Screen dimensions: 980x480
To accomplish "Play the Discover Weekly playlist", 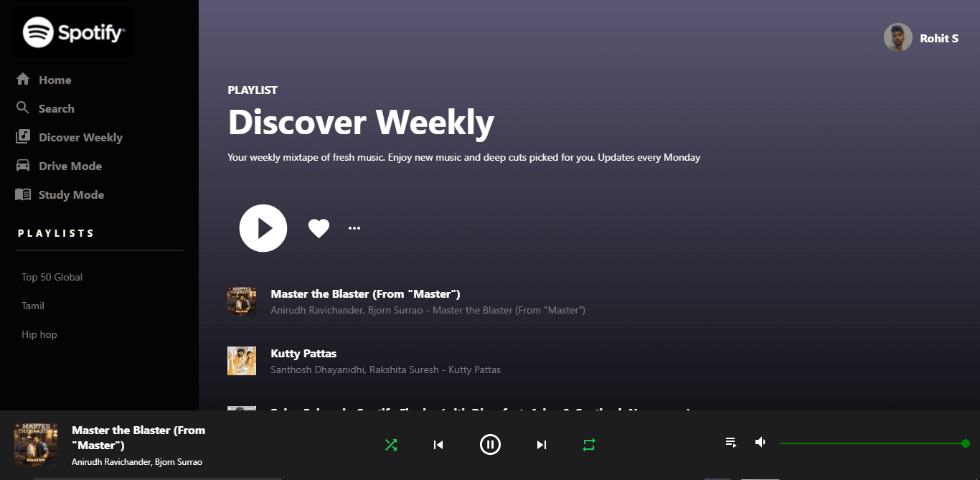I will pyautogui.click(x=263, y=228).
